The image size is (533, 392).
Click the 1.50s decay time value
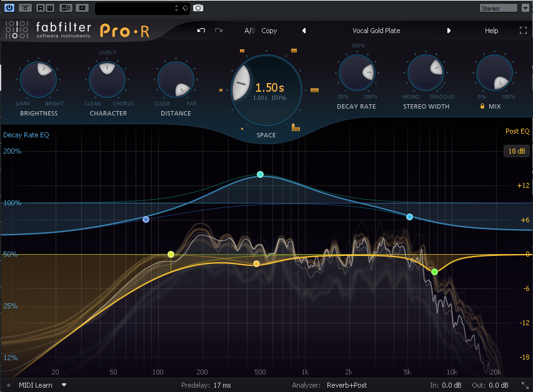coord(269,87)
